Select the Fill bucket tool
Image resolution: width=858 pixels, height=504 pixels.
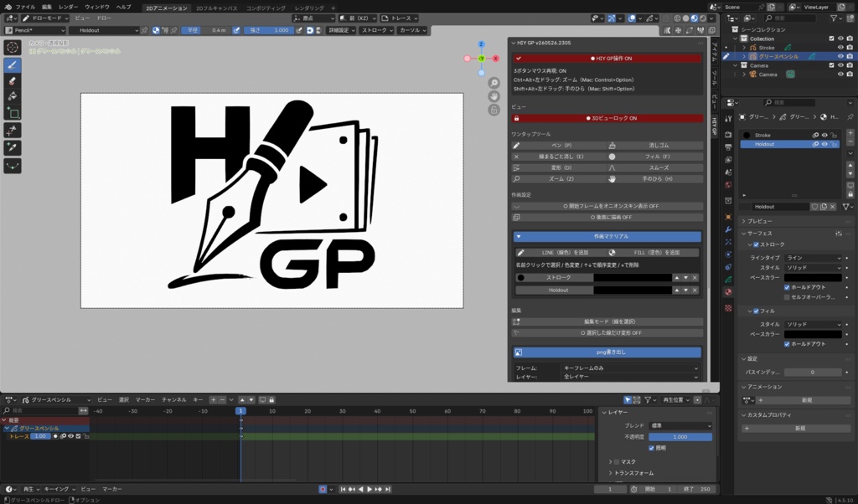click(13, 97)
